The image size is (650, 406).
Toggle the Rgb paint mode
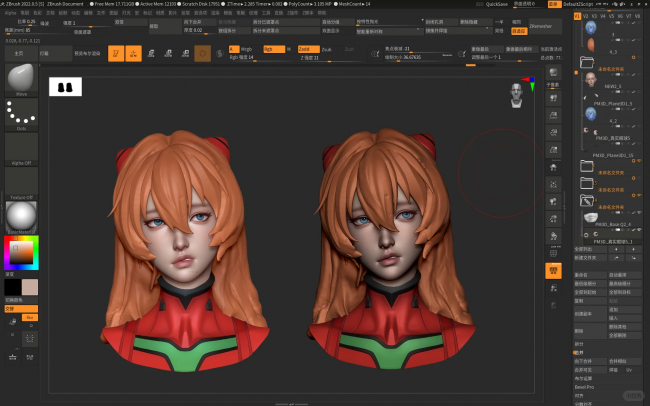tap(274, 49)
